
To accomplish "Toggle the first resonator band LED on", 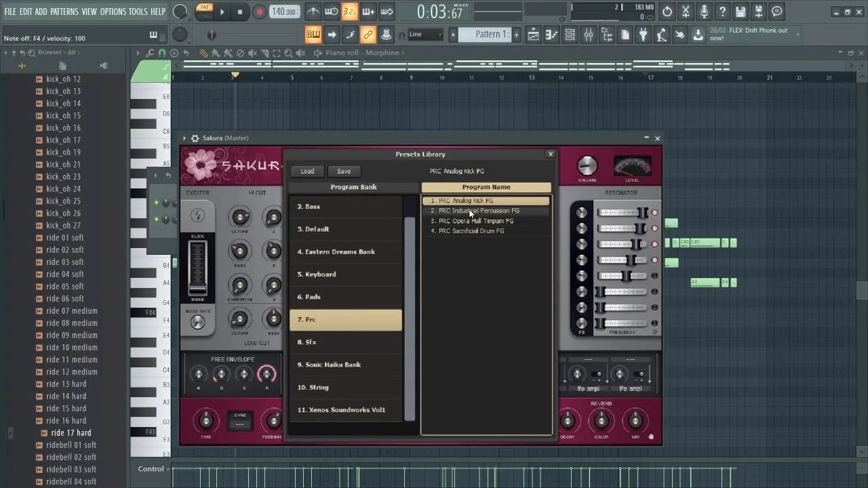I will click(654, 213).
